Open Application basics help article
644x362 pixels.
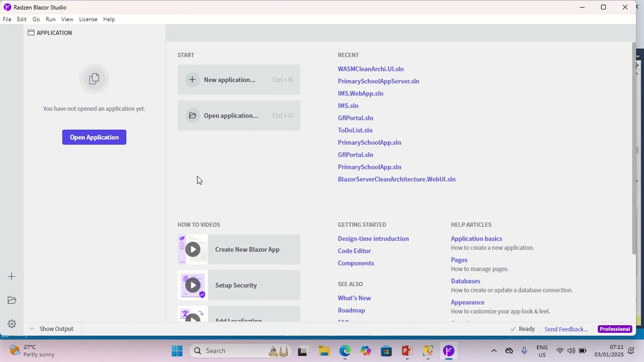click(476, 239)
